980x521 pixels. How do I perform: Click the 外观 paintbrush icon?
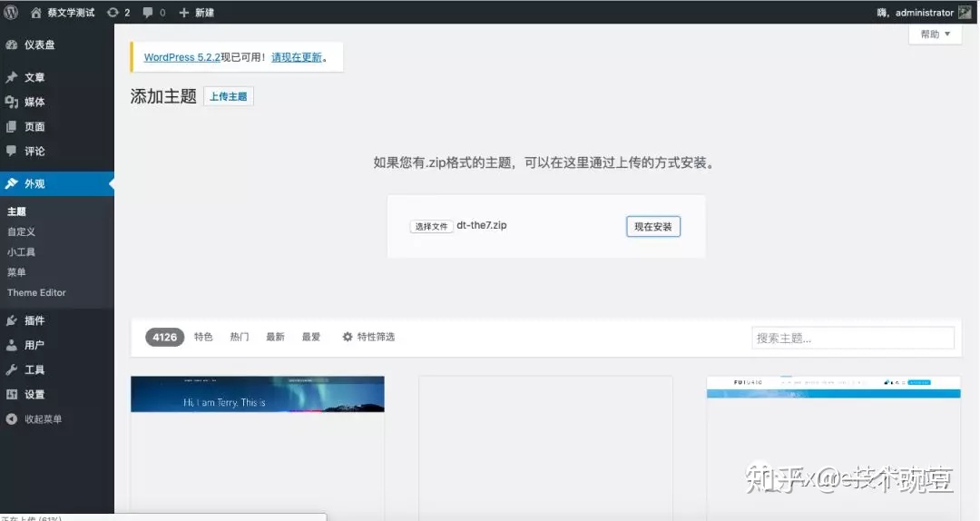click(x=11, y=183)
